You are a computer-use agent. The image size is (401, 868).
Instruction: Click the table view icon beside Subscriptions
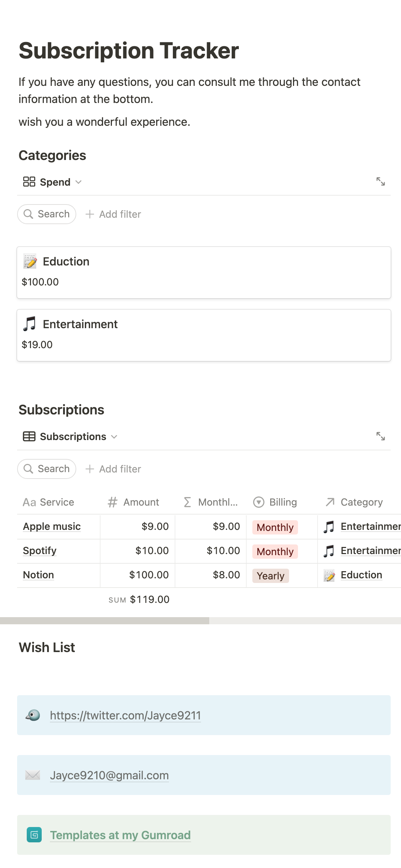[x=29, y=436]
